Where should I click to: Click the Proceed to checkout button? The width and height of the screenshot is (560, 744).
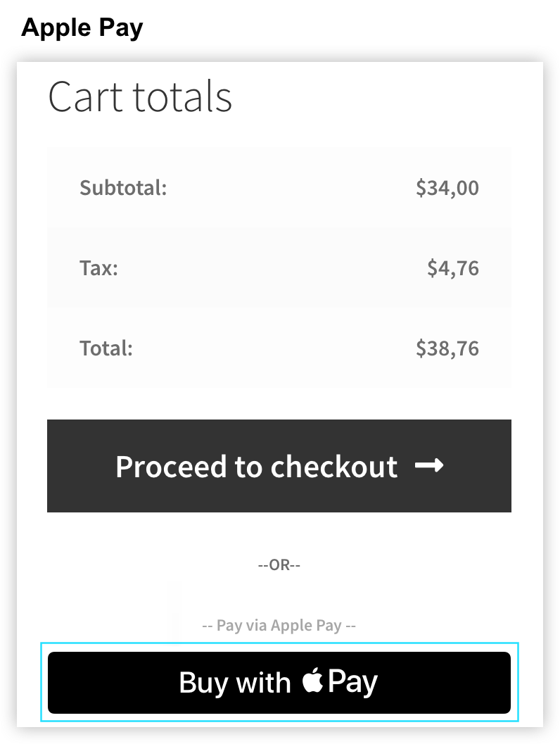pyautogui.click(x=279, y=465)
